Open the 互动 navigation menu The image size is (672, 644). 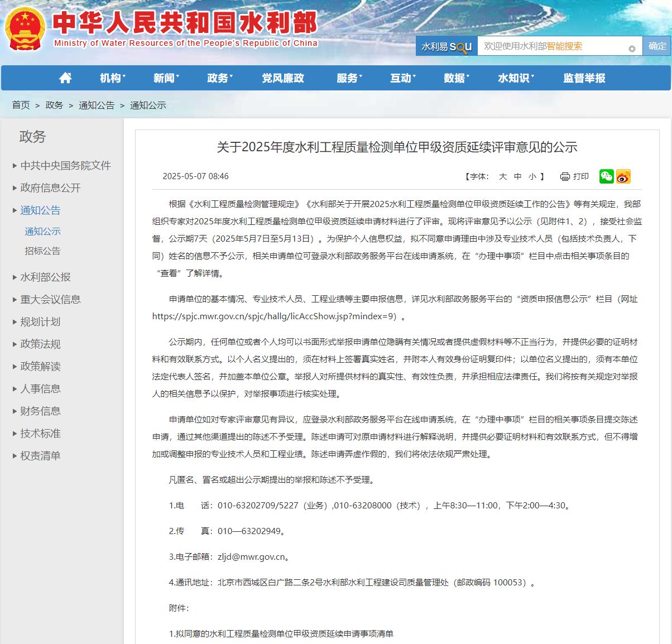click(x=403, y=78)
